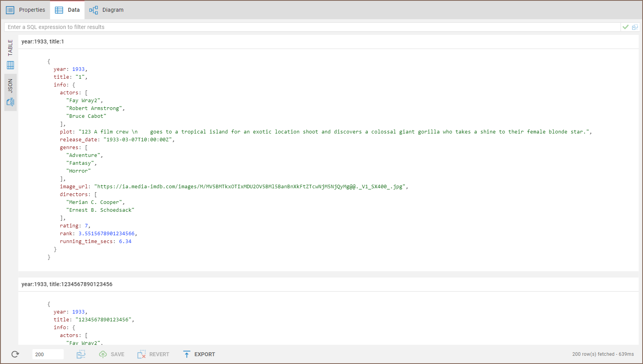Click the EXPORT button

(205, 354)
